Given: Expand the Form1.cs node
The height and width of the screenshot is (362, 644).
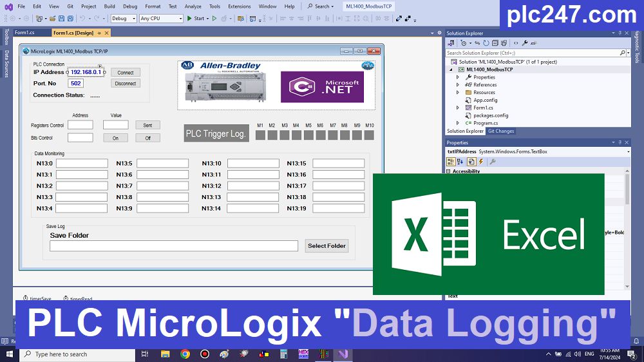Looking at the screenshot, I should point(457,108).
